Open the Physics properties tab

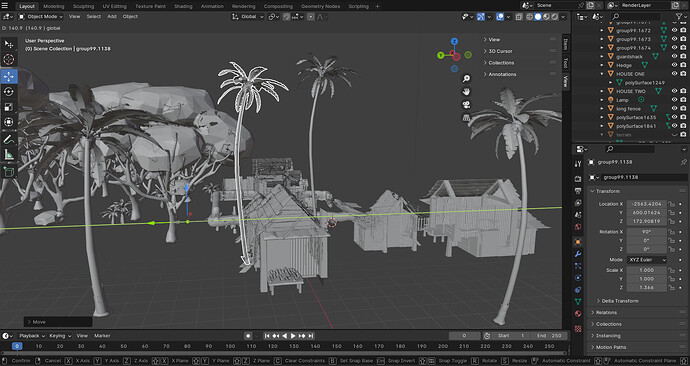point(578,278)
